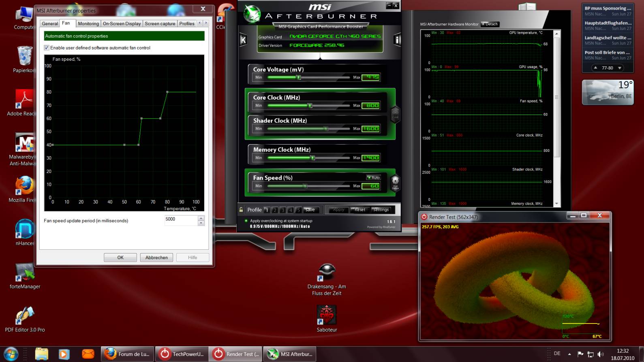Screen dimensions: 644x362
Task: Click Abbrechen in Afterburner properties
Action: pos(156,258)
